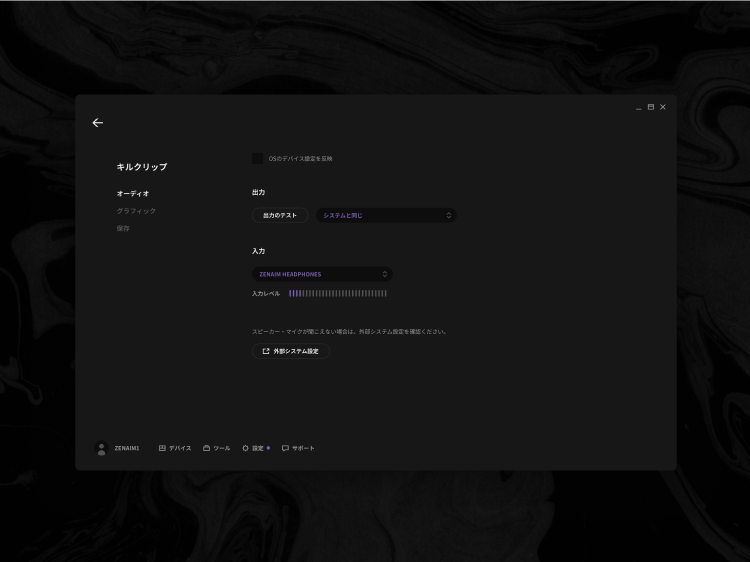Image resolution: width=750 pixels, height=562 pixels.
Task: Open the ZENAIM HEADPHONES input dropdown
Action: click(322, 274)
